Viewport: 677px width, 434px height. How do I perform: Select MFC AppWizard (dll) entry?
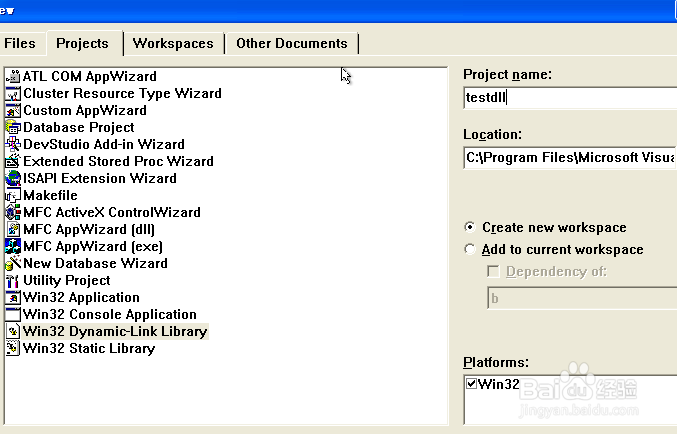tap(89, 229)
